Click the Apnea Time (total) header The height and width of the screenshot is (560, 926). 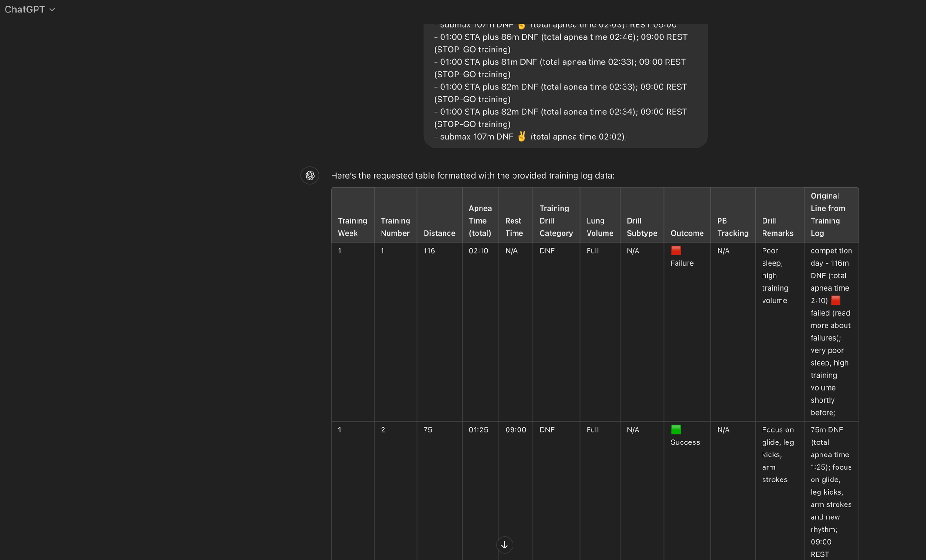click(480, 221)
